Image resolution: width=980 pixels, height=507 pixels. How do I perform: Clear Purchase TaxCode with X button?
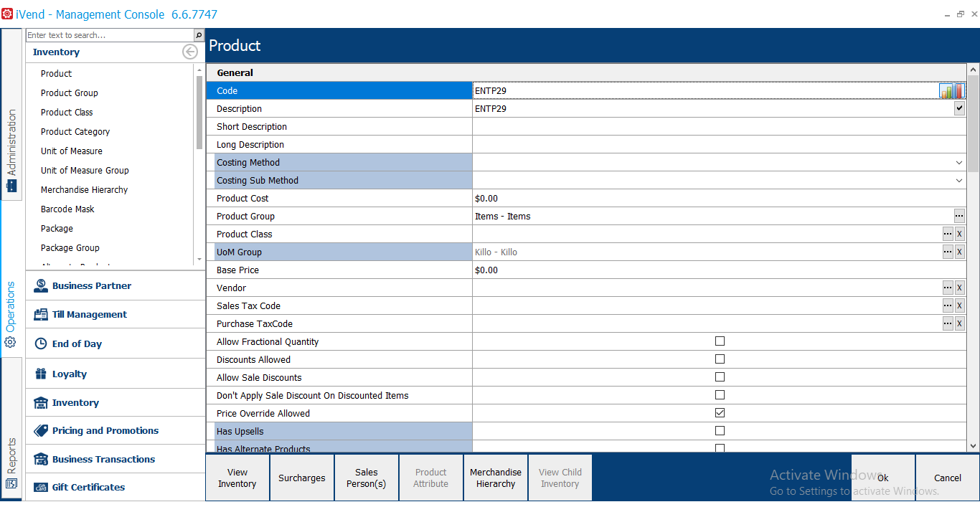(x=959, y=323)
